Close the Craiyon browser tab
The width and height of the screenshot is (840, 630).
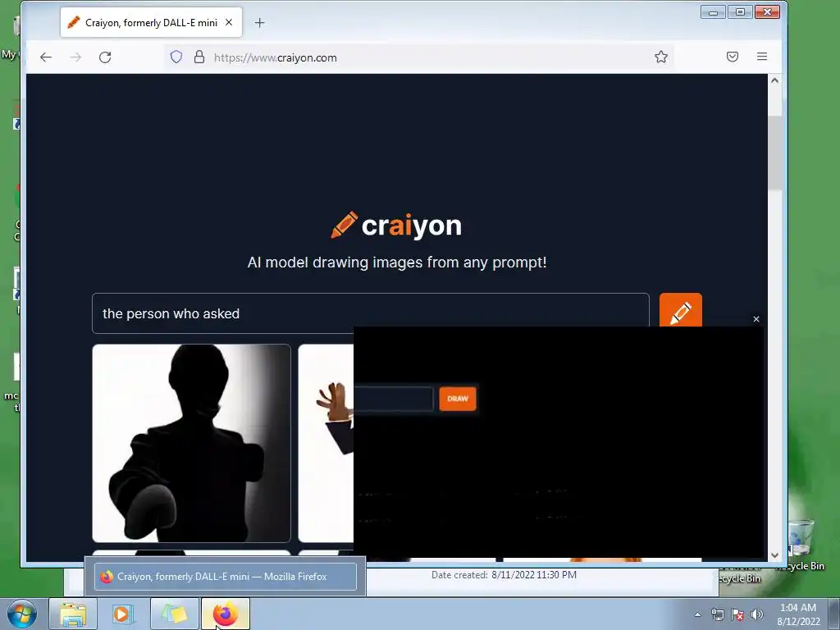(x=229, y=22)
